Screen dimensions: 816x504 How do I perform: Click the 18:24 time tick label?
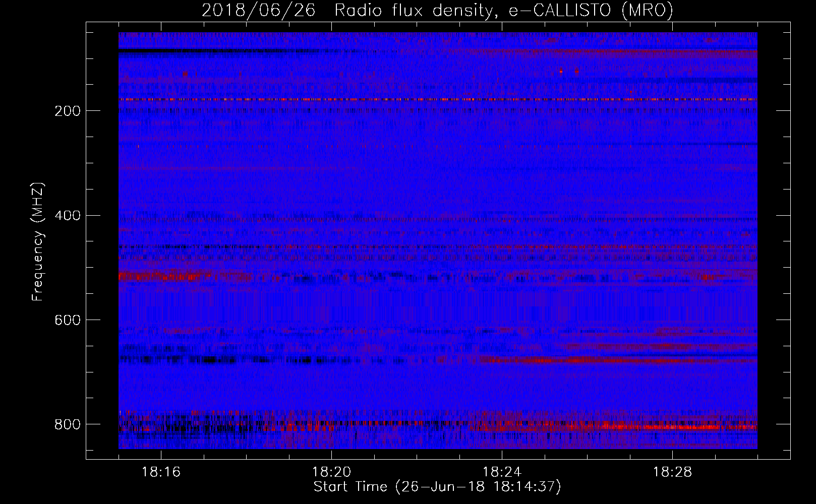pyautogui.click(x=502, y=472)
